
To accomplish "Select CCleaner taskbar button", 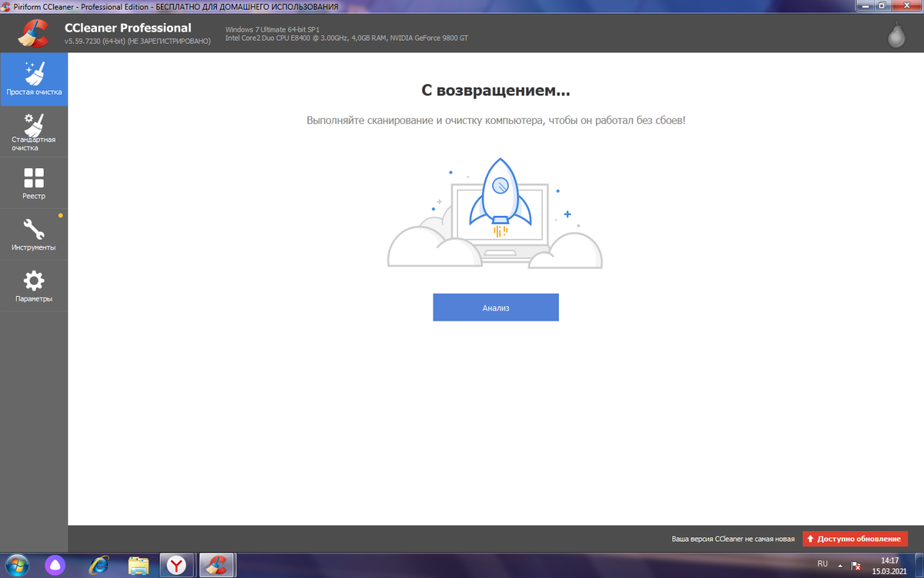I will pos(217,566).
